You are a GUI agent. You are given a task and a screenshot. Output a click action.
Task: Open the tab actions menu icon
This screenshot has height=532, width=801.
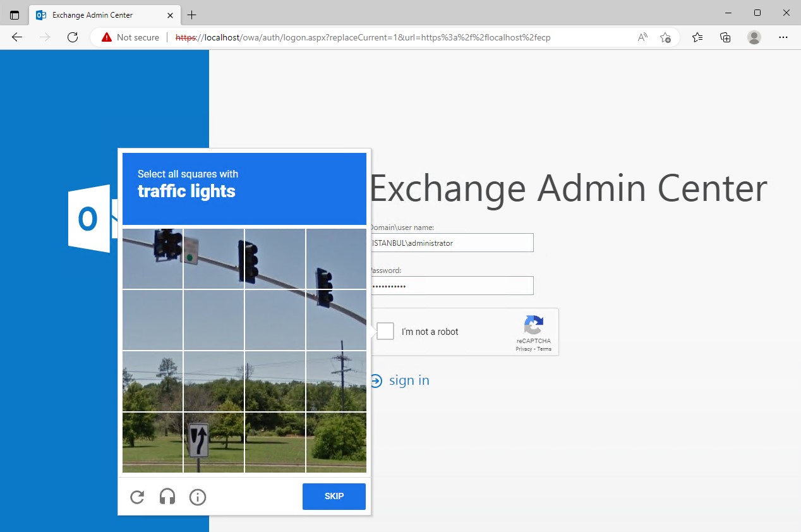click(x=14, y=15)
